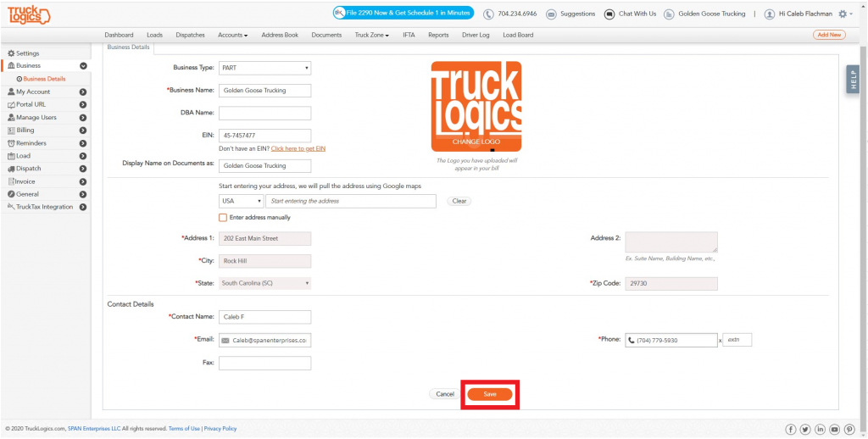Screen dimensions: 868x439
Task: Expand the Reminders sidebar arrow
Action: (83, 143)
